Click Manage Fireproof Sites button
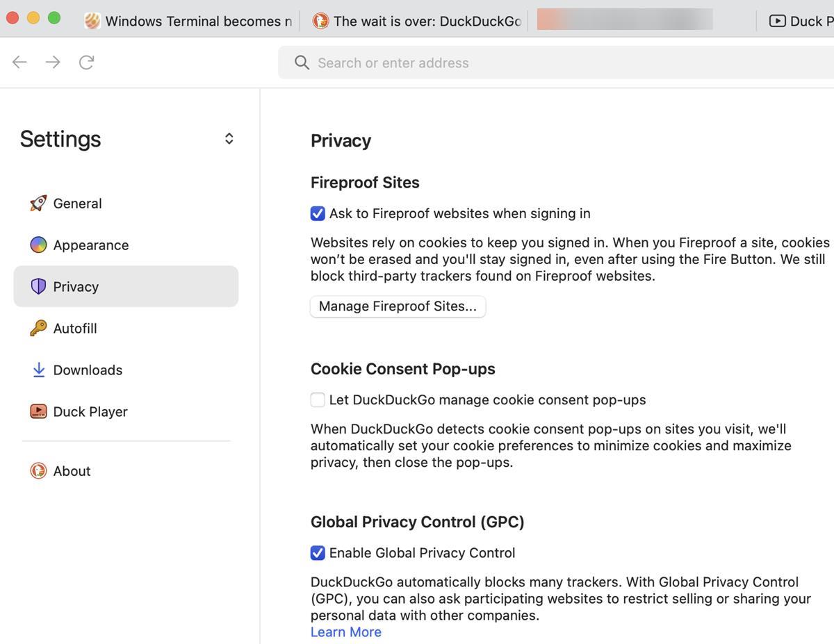834x644 pixels. click(398, 306)
